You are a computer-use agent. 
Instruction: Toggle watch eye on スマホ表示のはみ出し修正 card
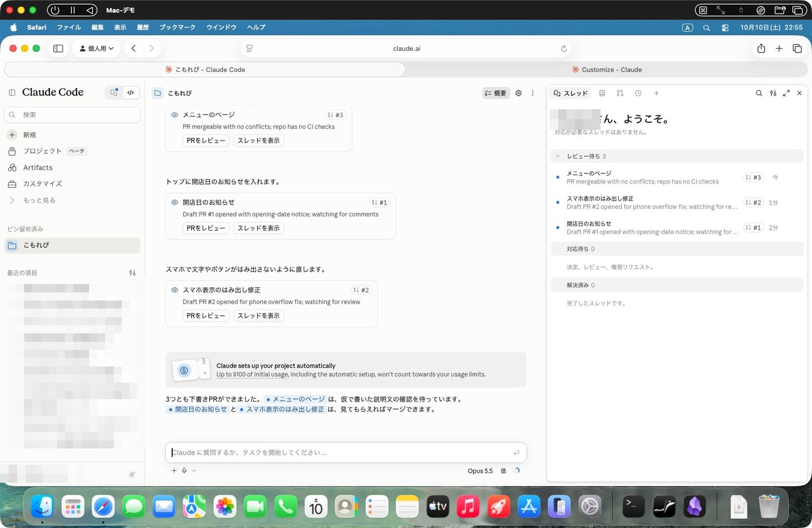[175, 290]
